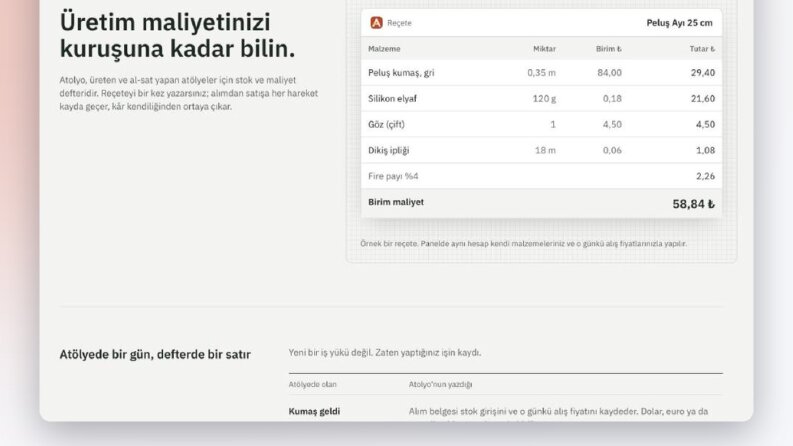
Task: Click the 'Alım belgesi stok girişini' description text
Action: click(558, 412)
